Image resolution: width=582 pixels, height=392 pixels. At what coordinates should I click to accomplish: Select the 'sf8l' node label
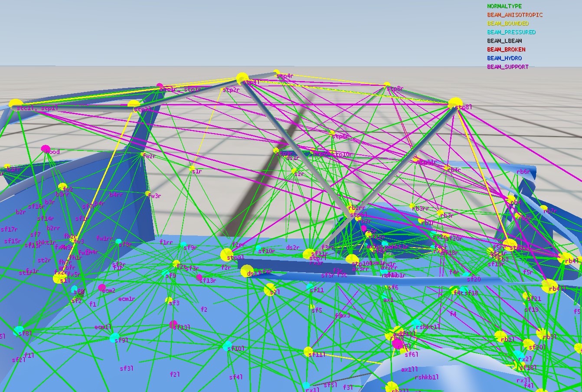pos(25,333)
